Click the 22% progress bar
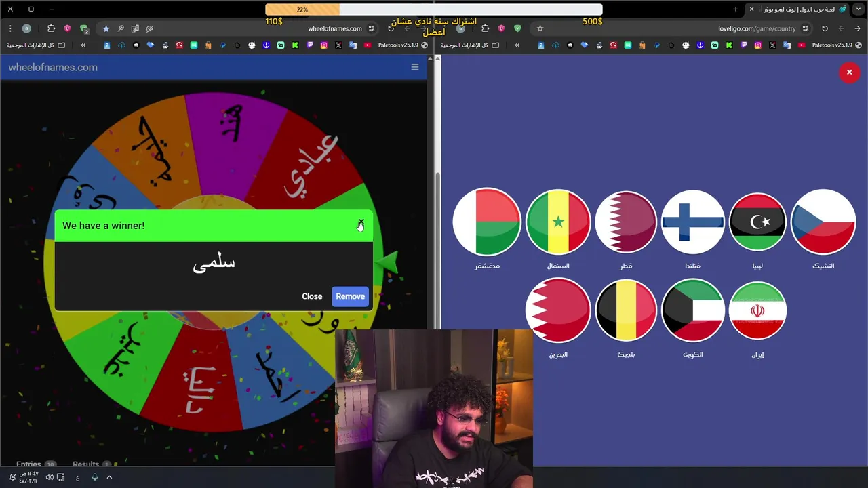This screenshot has height=488, width=868. [x=434, y=9]
